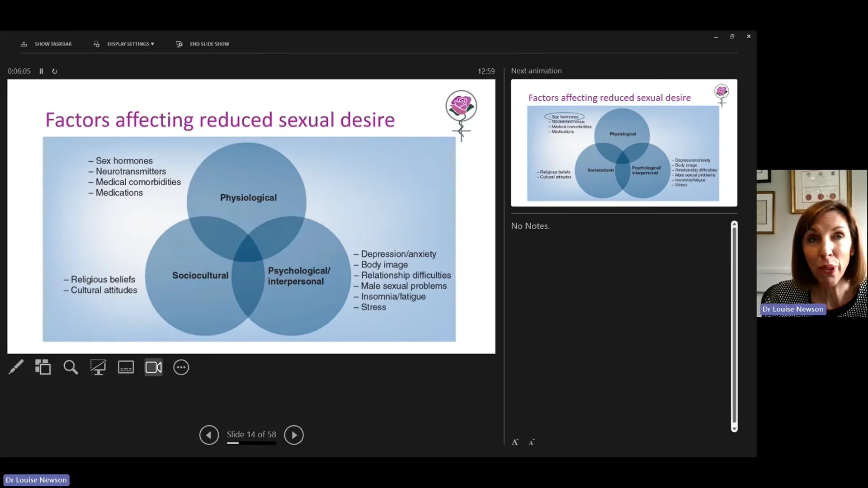Click the elapsed time 0:06:05

coord(19,71)
